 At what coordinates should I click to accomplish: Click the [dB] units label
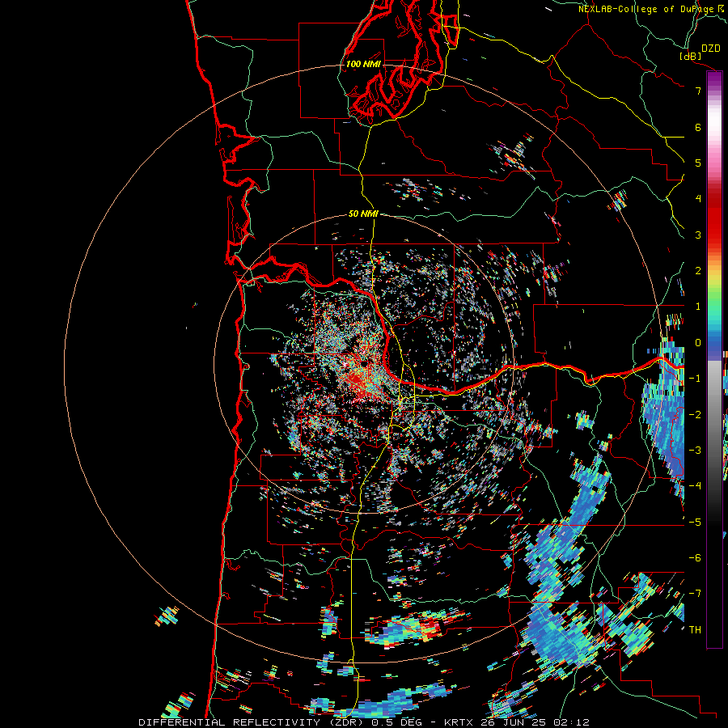(x=691, y=56)
